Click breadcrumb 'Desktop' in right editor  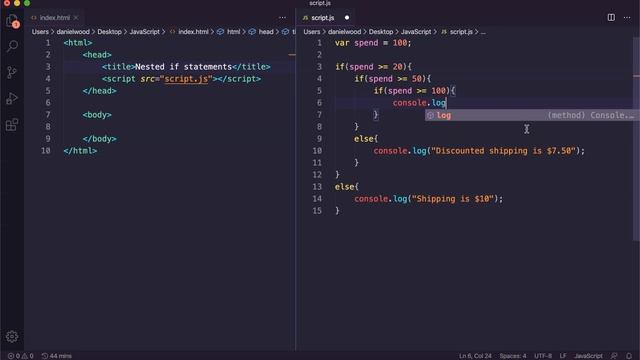(x=381, y=31)
